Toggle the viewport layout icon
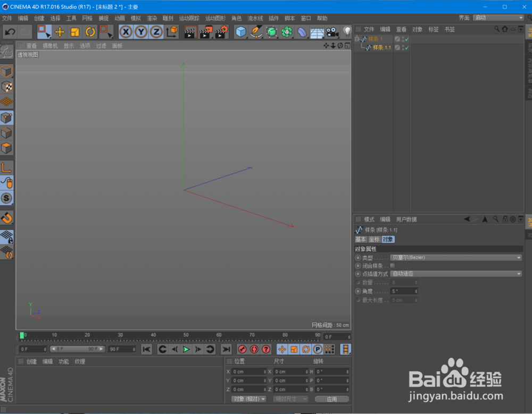The width and height of the screenshot is (532, 414). click(x=347, y=45)
